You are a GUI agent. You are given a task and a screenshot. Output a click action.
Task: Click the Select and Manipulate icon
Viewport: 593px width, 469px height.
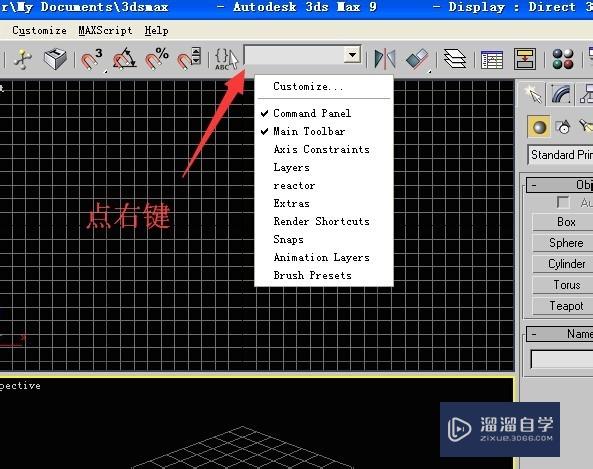tap(22, 59)
